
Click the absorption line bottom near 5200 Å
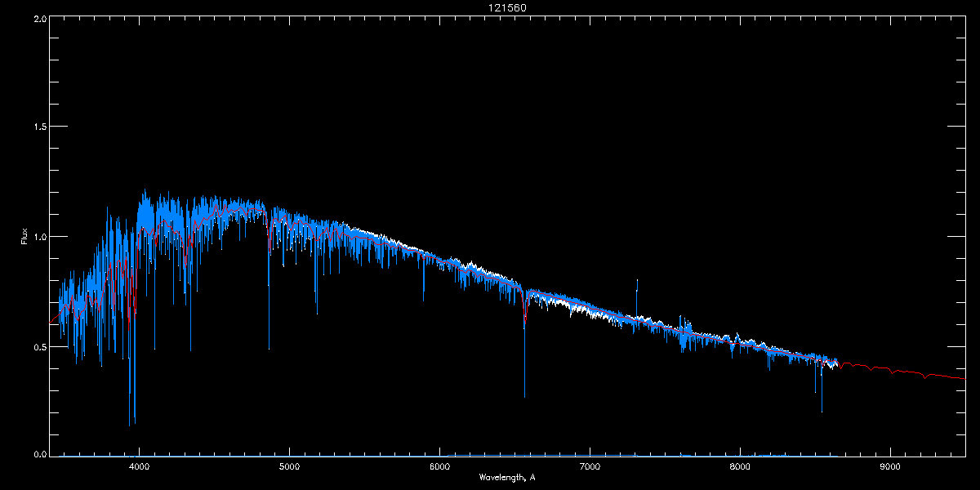click(317, 312)
